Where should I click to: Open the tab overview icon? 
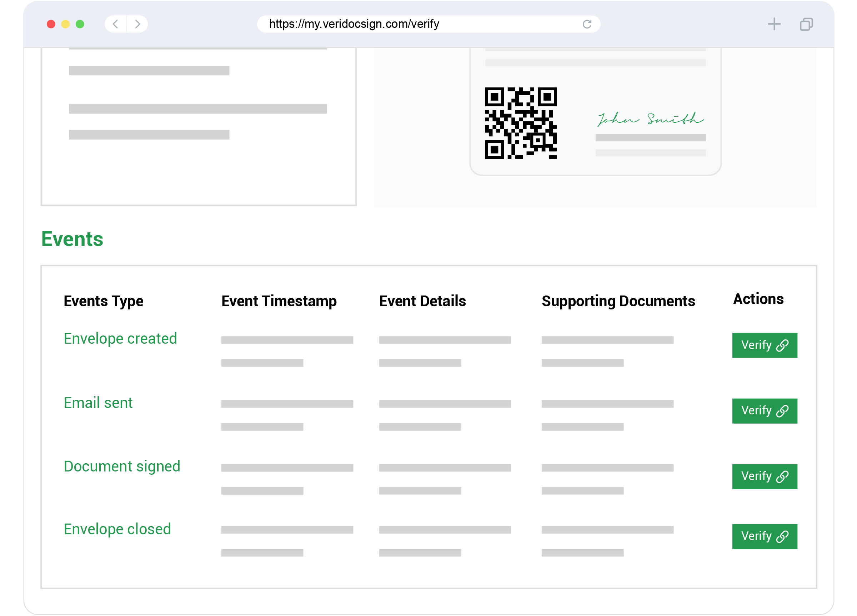pyautogui.click(x=806, y=24)
